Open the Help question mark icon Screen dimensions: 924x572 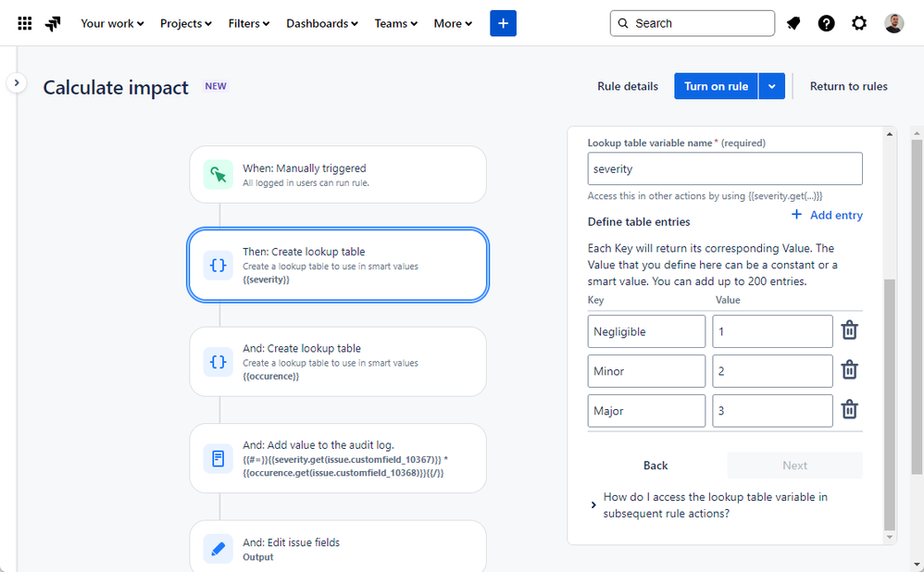(x=826, y=23)
